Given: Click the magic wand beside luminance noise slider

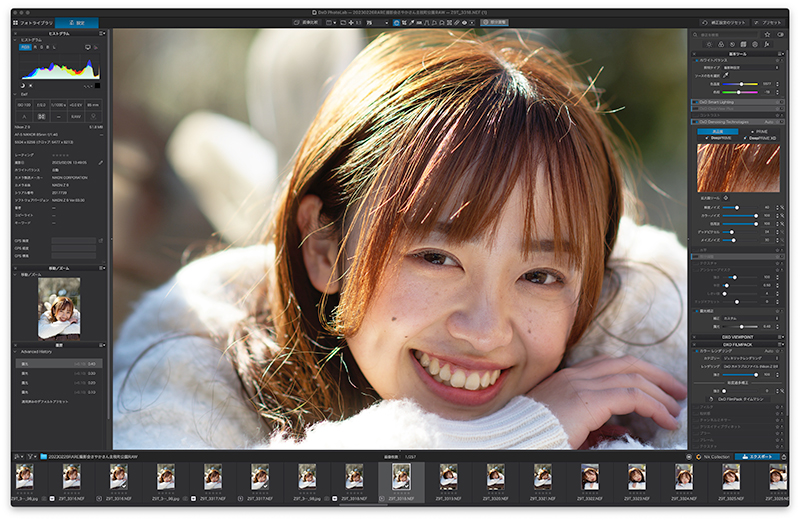Looking at the screenshot, I should point(783,208).
